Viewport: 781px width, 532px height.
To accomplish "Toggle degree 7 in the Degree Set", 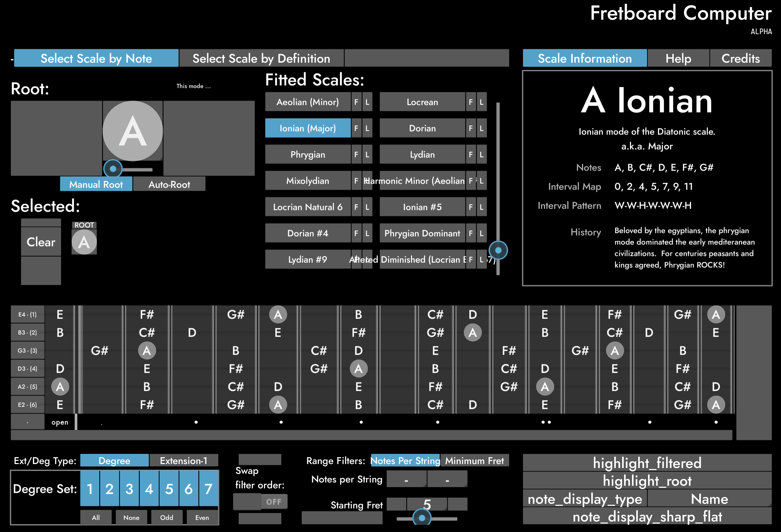I will (x=208, y=489).
